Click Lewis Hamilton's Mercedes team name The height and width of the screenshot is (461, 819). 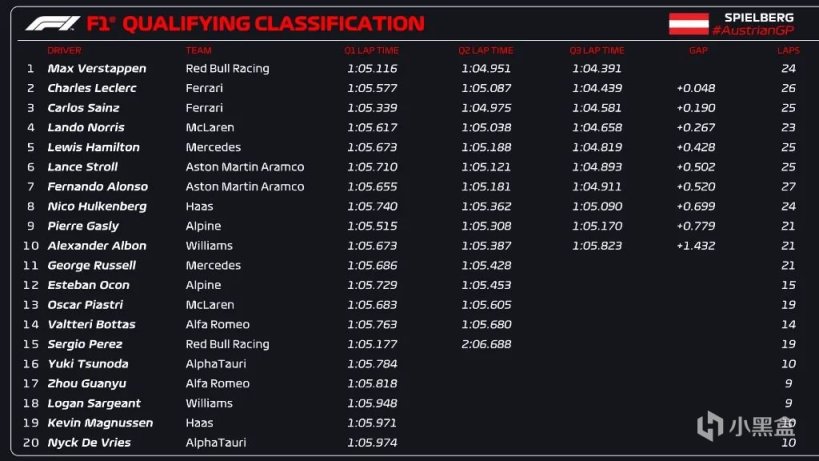213,147
